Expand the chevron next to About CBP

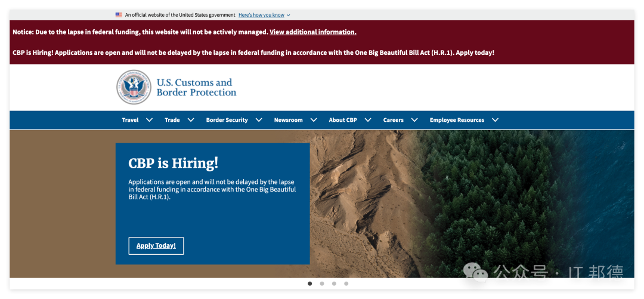tap(368, 120)
